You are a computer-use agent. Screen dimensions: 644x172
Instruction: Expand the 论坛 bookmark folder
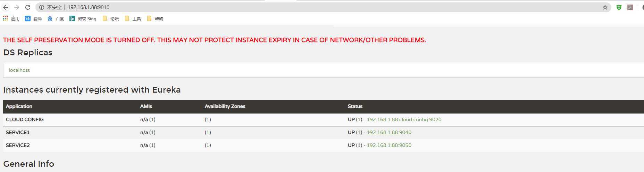pos(111,18)
